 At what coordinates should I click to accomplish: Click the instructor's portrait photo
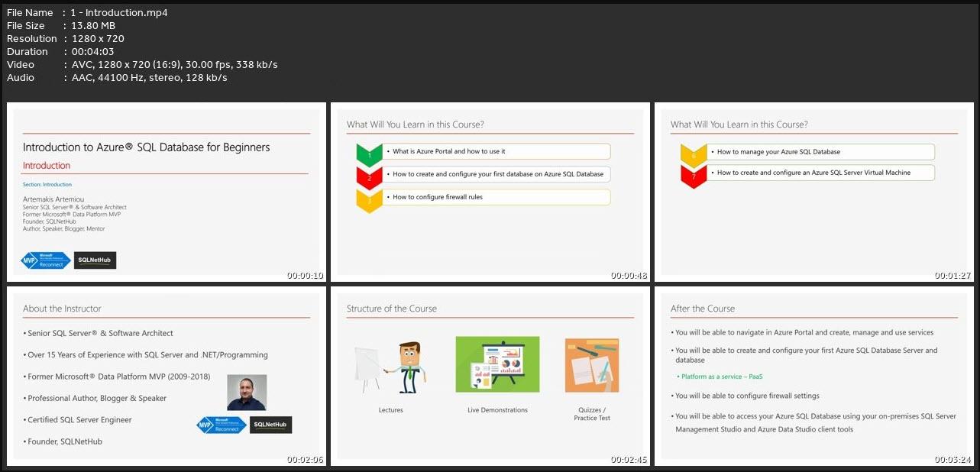coord(247,393)
